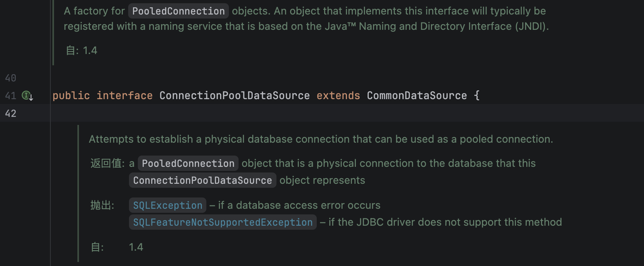Click PooledConnection in the factory description
Screen dimensions: 644x266
tap(179, 11)
